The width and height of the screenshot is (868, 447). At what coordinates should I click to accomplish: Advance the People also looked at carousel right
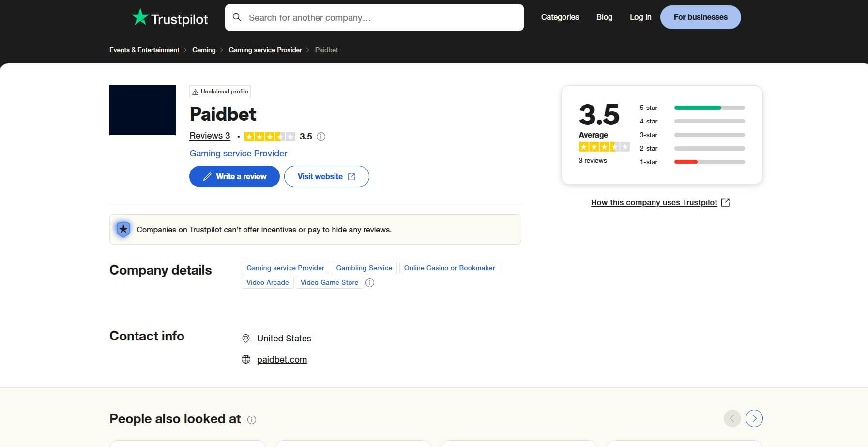tap(754, 418)
